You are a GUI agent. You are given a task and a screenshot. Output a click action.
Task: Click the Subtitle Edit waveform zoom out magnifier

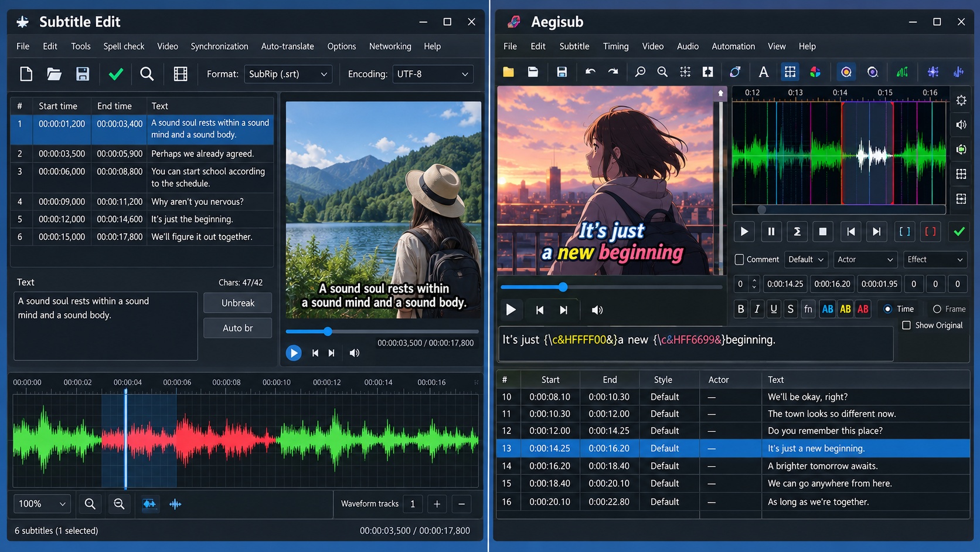coord(119,504)
